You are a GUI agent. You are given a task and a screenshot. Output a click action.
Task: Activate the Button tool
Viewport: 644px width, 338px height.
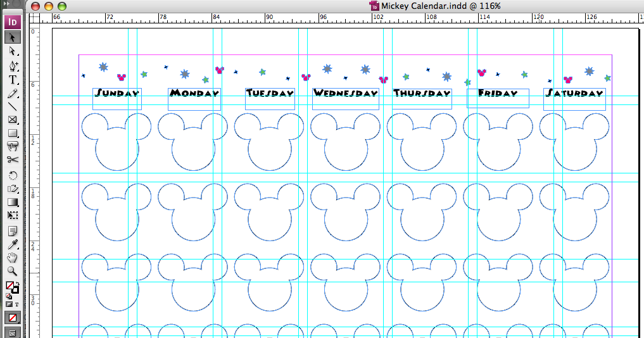tap(12, 146)
